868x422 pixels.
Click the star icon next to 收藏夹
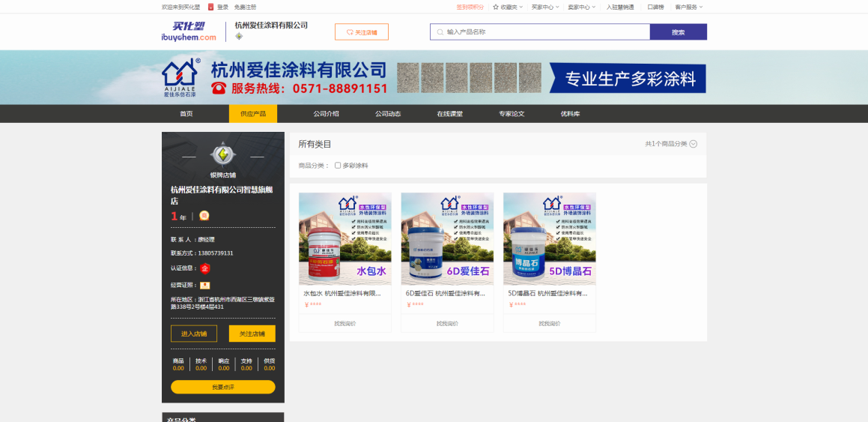(x=496, y=7)
